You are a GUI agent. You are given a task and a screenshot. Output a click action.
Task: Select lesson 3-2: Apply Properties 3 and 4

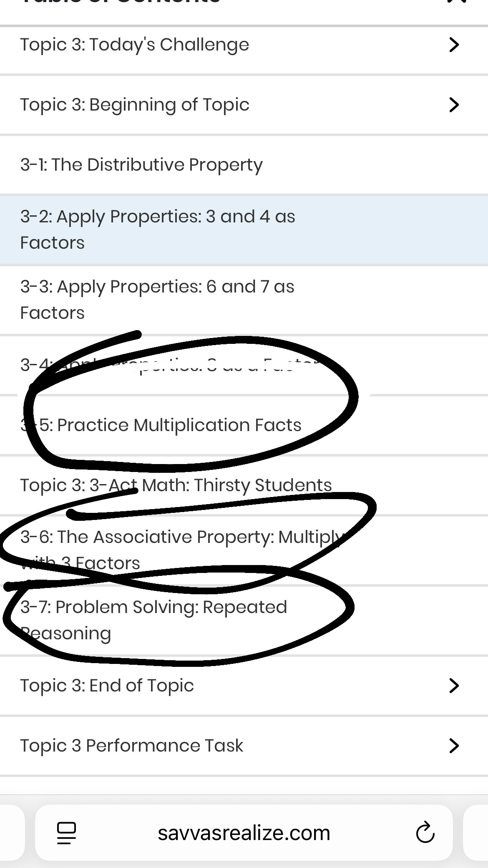[x=158, y=229]
